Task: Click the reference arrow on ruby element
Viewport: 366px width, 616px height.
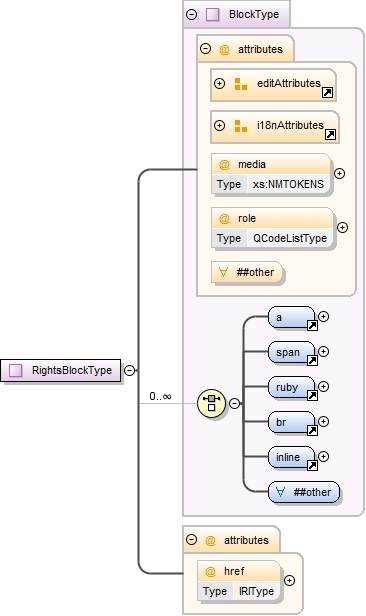Action: point(312,396)
